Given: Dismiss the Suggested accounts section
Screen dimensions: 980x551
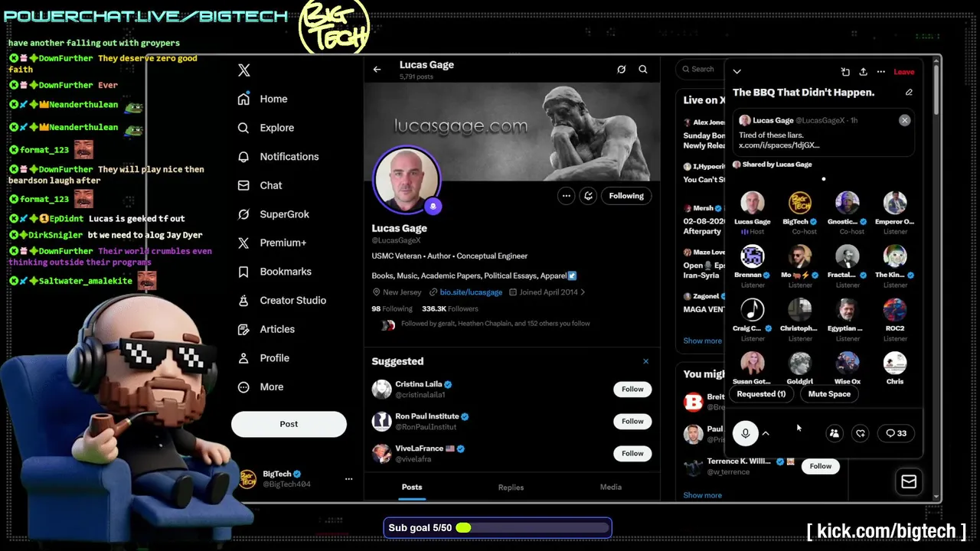Looking at the screenshot, I should pyautogui.click(x=645, y=361).
